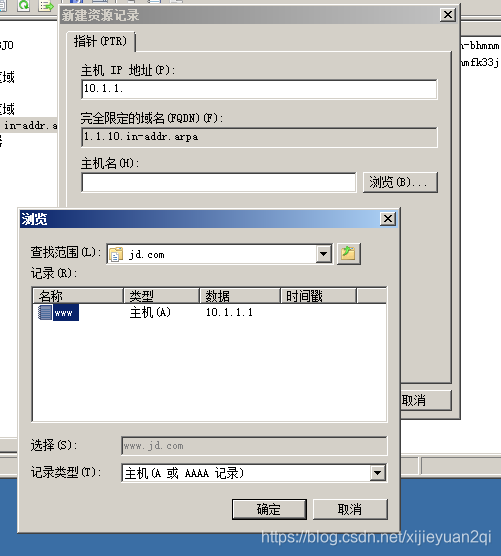
Task: Close the 新建资源记录 dialog with X
Action: click(448, 15)
